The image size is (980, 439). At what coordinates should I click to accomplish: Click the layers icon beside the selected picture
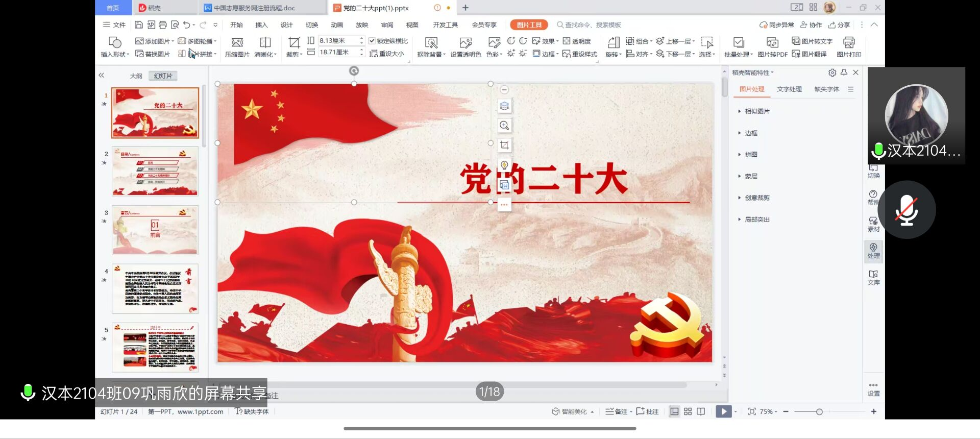504,106
